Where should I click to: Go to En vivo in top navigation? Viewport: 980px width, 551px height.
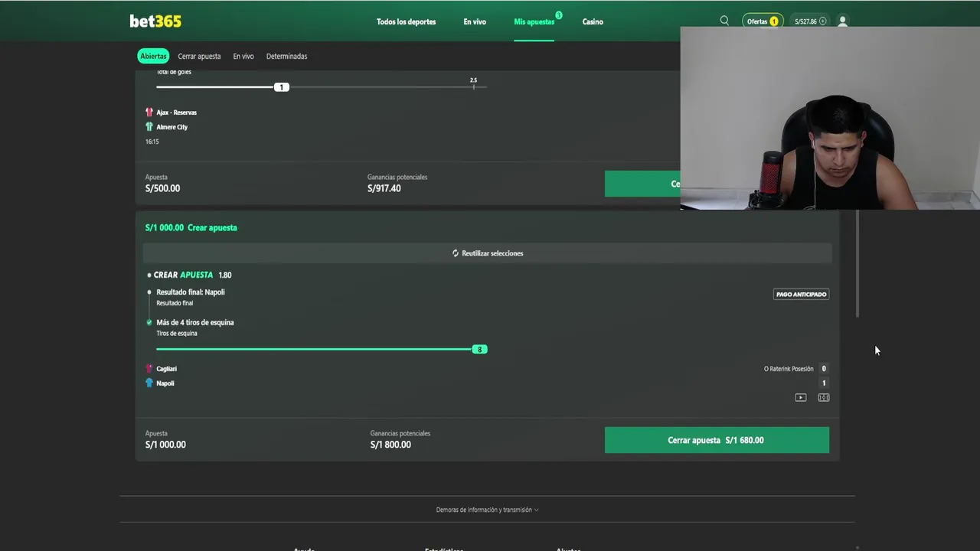coord(475,21)
